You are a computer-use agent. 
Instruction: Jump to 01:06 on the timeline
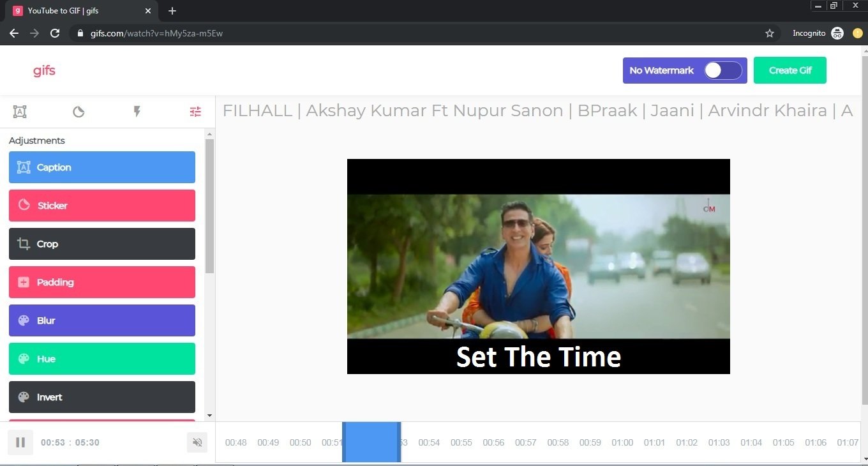pyautogui.click(x=816, y=442)
